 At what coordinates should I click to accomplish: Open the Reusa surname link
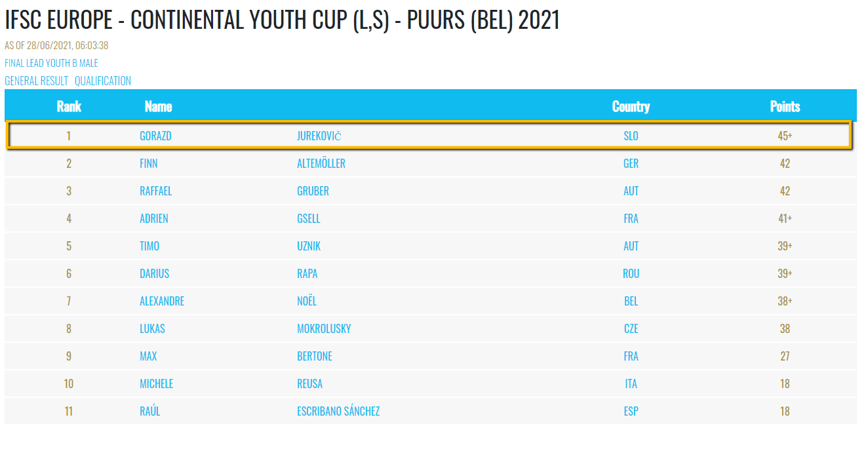pos(309,384)
